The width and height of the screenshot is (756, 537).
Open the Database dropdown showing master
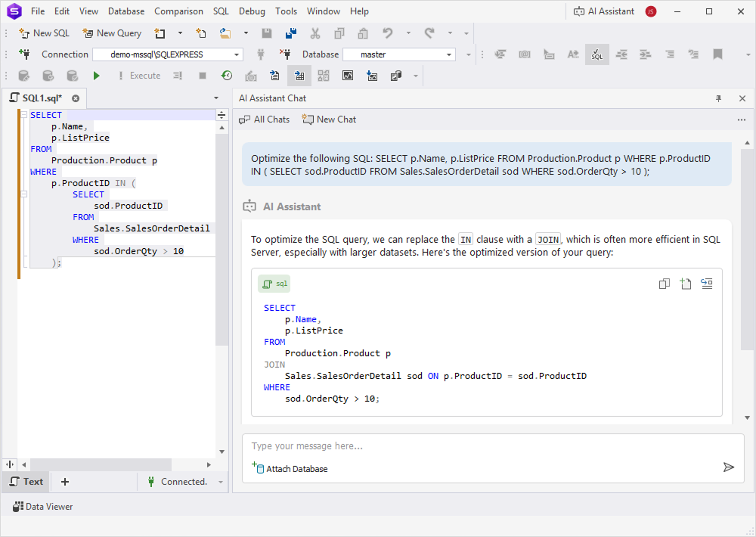click(449, 54)
